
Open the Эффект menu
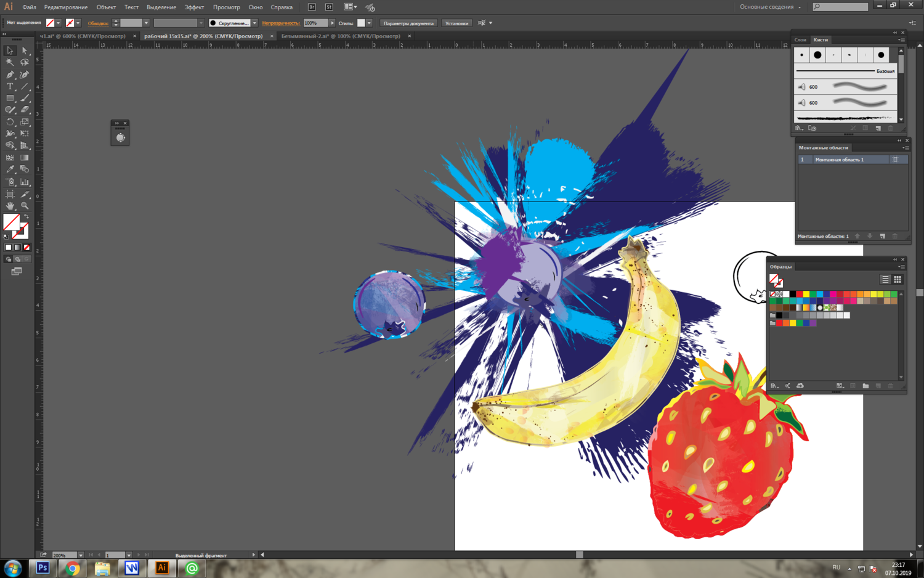(x=194, y=7)
